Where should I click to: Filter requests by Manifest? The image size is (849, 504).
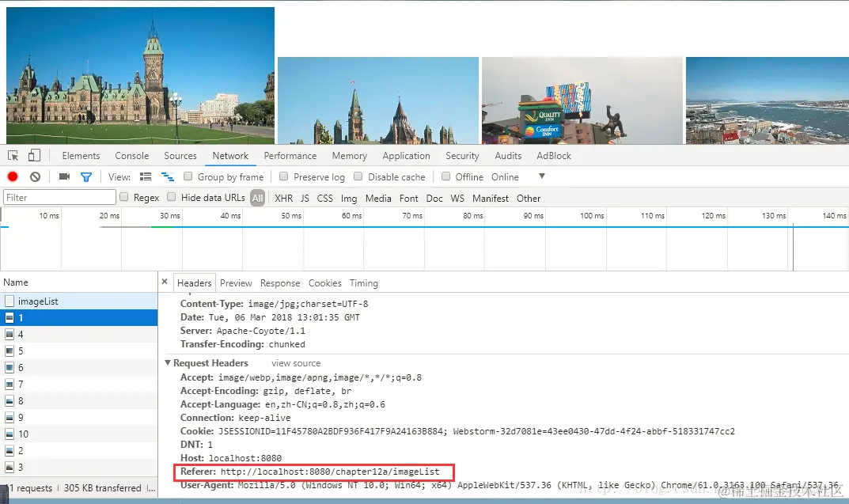(x=491, y=198)
